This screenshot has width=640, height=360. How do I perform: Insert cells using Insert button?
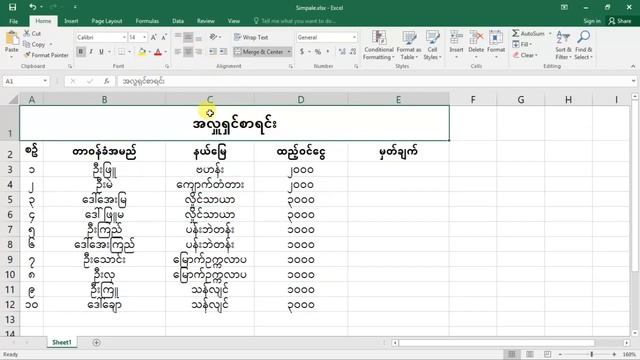pyautogui.click(x=456, y=44)
